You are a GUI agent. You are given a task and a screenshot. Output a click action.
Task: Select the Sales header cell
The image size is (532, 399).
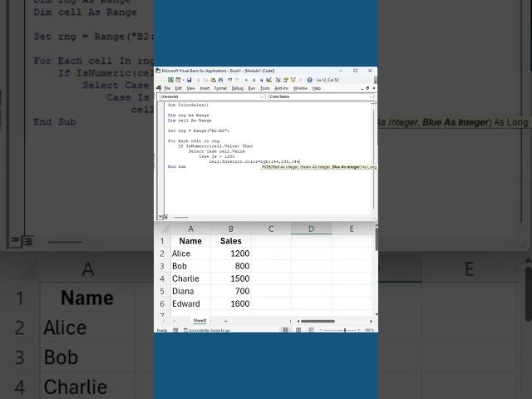click(x=231, y=241)
